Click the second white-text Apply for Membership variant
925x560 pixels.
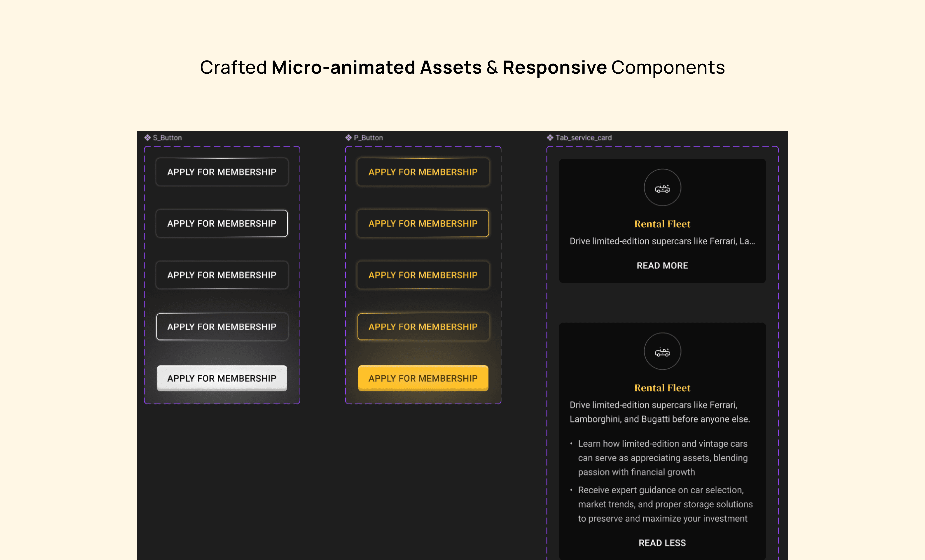222,224
